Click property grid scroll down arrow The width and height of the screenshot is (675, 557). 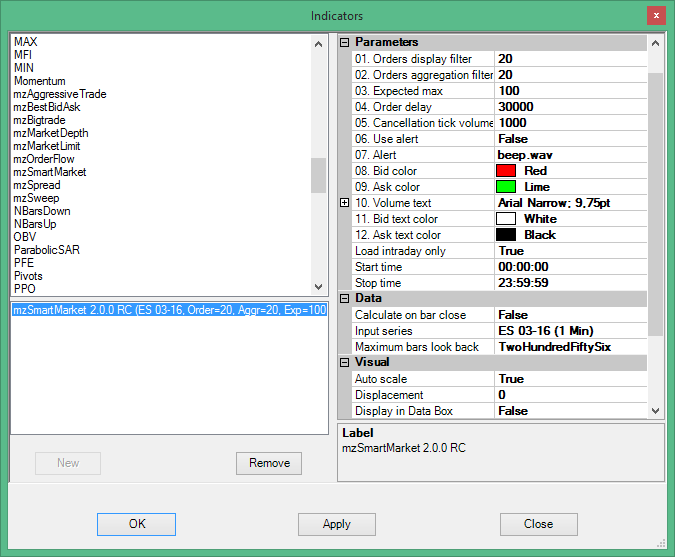tap(655, 411)
